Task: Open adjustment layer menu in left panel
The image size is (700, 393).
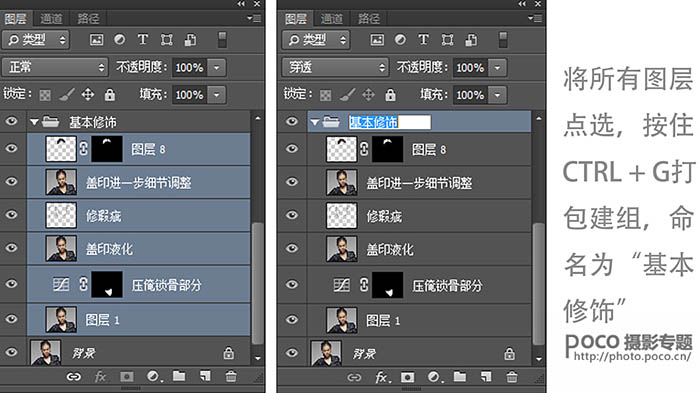Action: [x=154, y=376]
